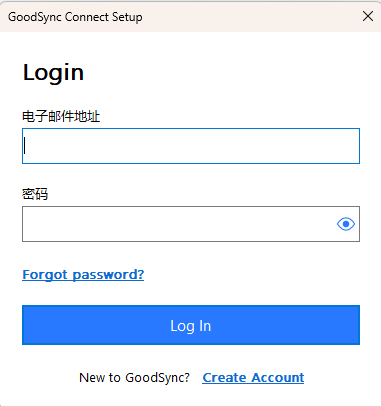
Task: Toggle password visibility in the password box
Action: click(346, 224)
